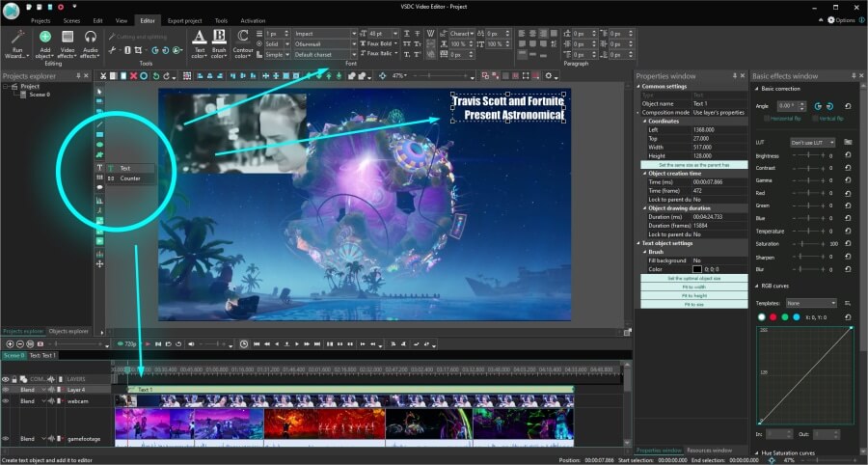Select the green curve channel
The width and height of the screenshot is (868, 465).
point(784,317)
